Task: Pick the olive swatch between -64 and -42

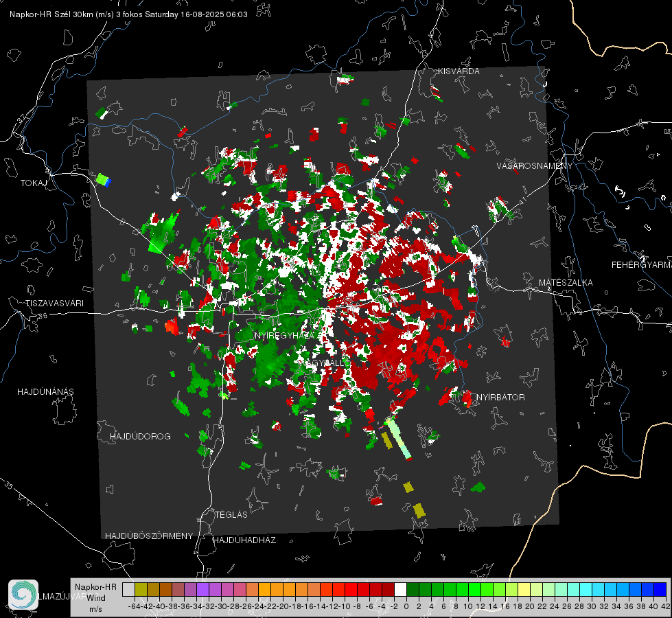Action: (141, 589)
